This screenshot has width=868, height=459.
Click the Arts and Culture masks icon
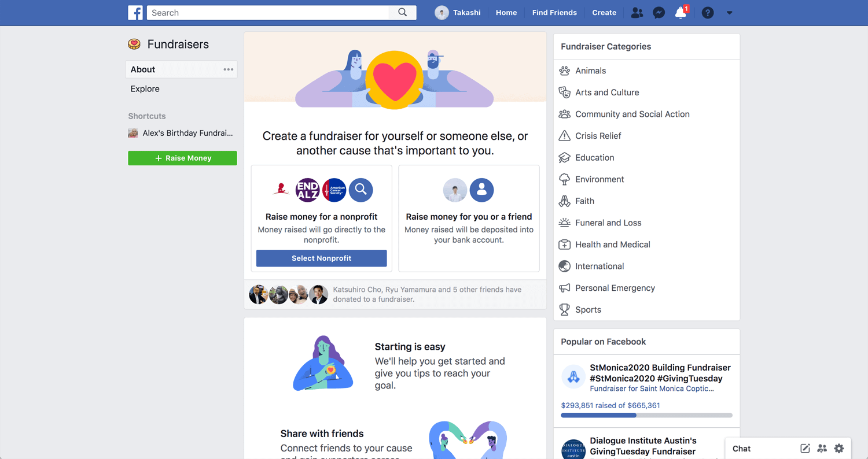(564, 92)
